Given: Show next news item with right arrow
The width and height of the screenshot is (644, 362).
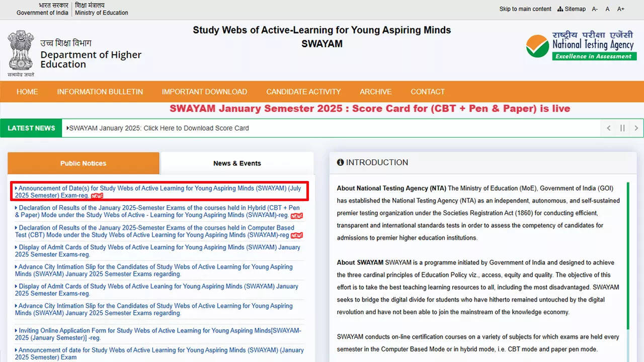Looking at the screenshot, I should pos(636,128).
